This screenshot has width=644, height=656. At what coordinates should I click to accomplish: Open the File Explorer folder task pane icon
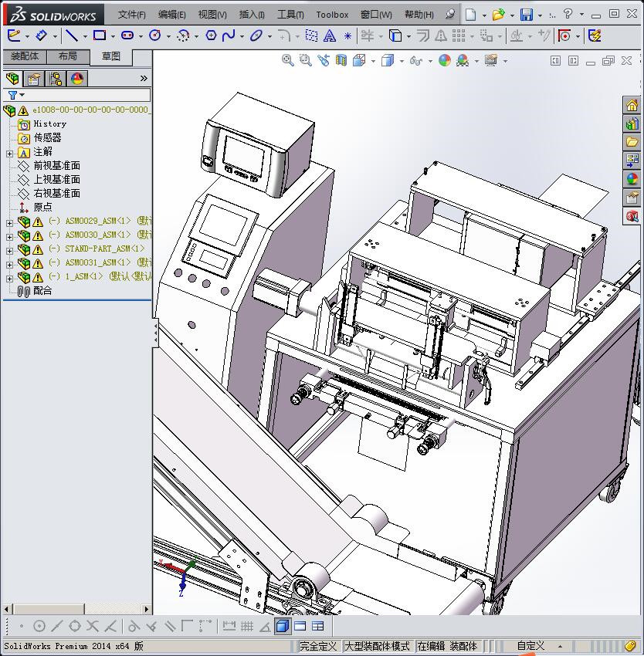[x=632, y=142]
